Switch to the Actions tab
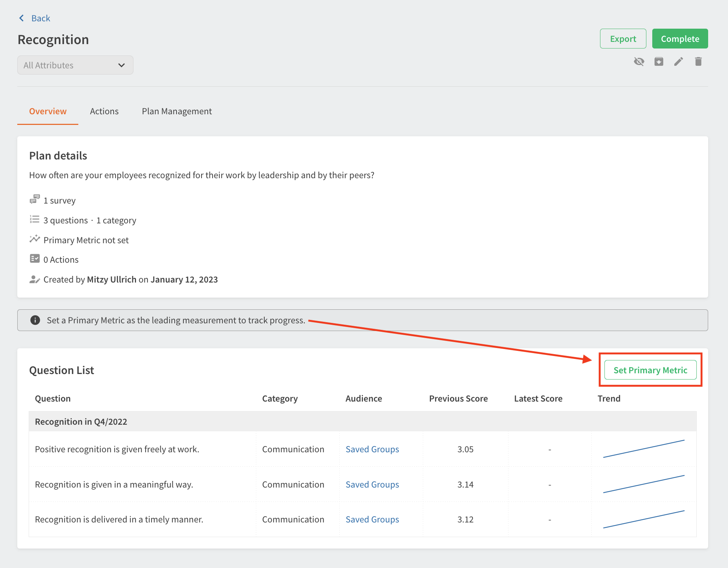Screen dimensions: 728x568 [104, 111]
